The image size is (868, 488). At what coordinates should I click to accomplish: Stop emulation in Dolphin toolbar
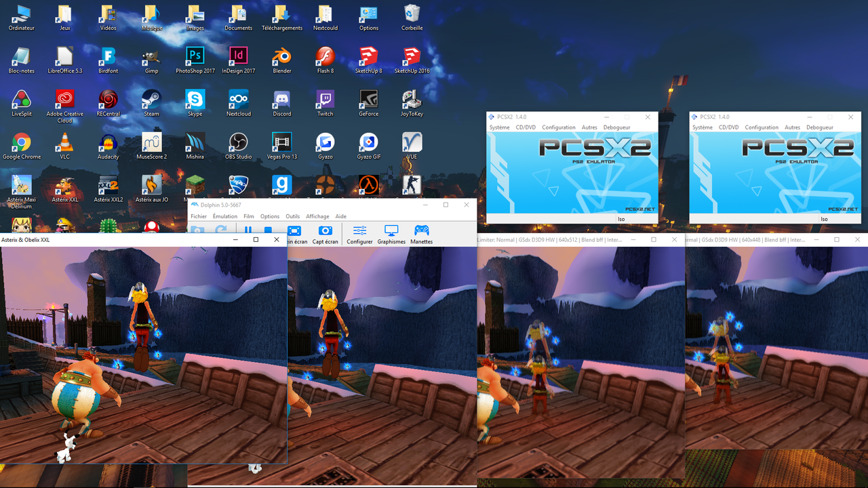coord(268,231)
